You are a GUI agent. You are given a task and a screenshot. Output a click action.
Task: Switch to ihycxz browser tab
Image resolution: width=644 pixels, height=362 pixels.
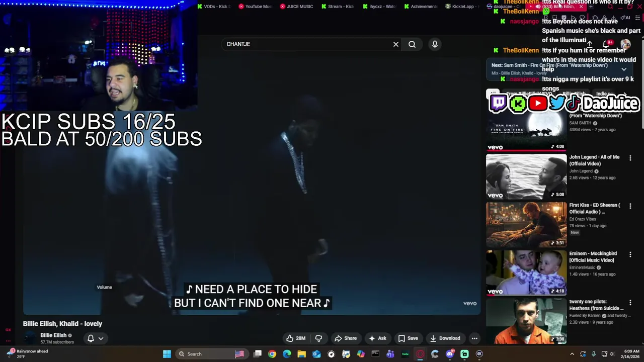[379, 7]
